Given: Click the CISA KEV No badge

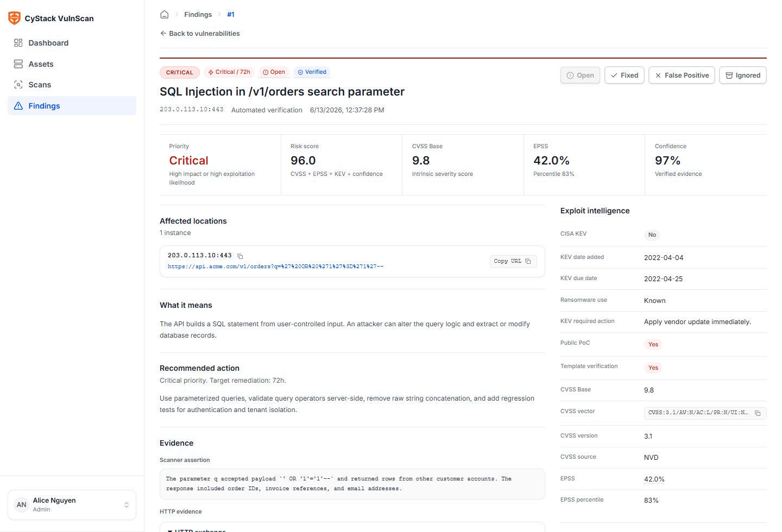Looking at the screenshot, I should point(652,235).
